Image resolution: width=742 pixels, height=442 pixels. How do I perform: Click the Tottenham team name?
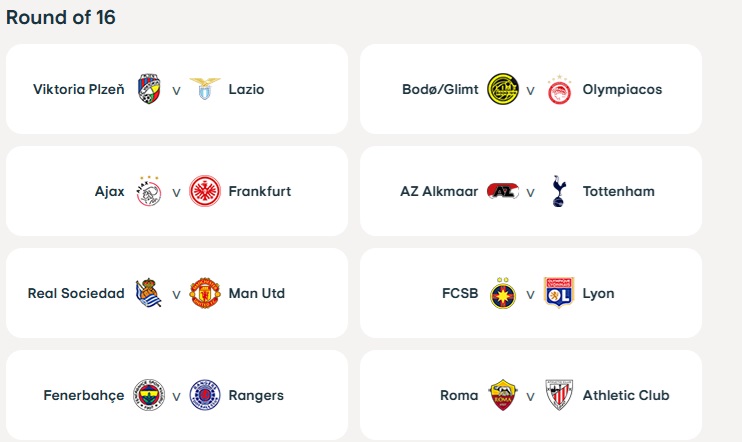point(618,191)
